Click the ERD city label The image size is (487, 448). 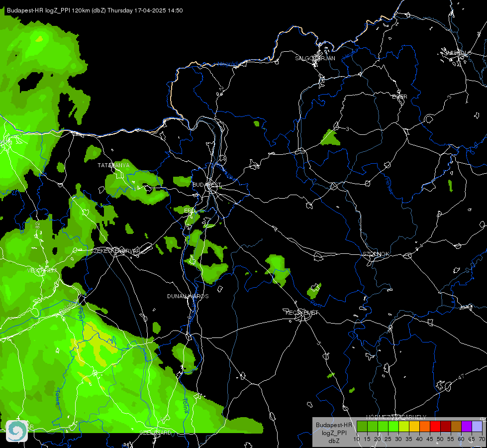pyautogui.click(x=189, y=211)
